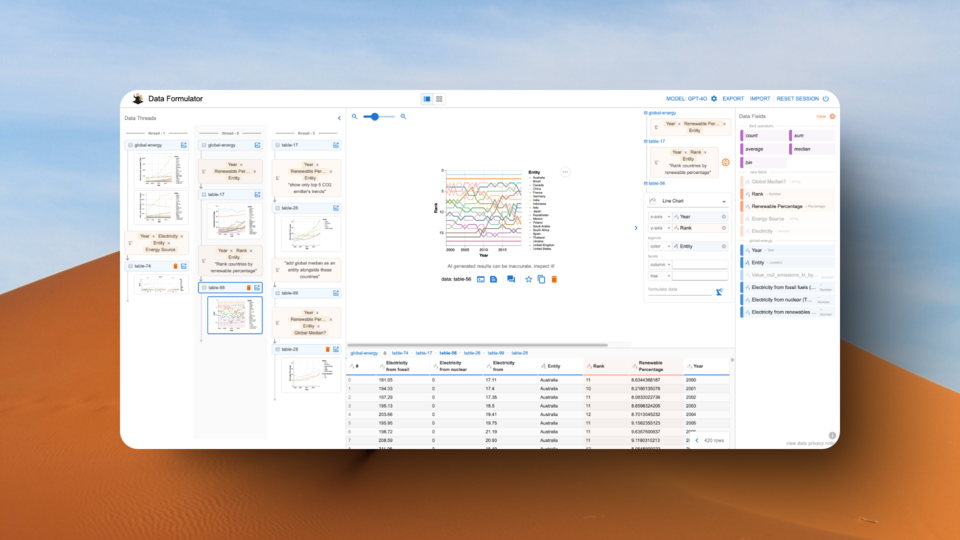Switch to table-28 tab in data view
Viewport: 960px width, 540px height.
(x=520, y=353)
